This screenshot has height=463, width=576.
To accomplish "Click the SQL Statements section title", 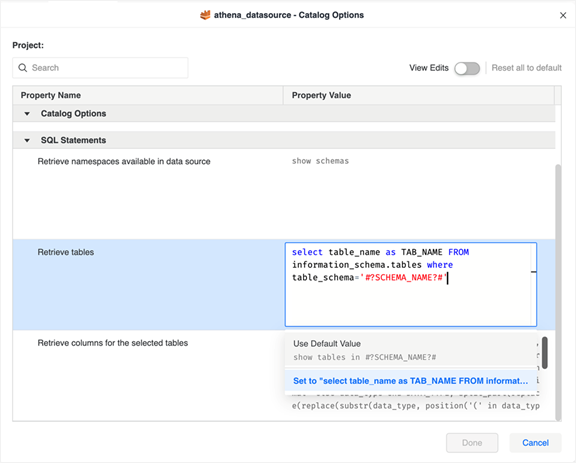I will 73,140.
